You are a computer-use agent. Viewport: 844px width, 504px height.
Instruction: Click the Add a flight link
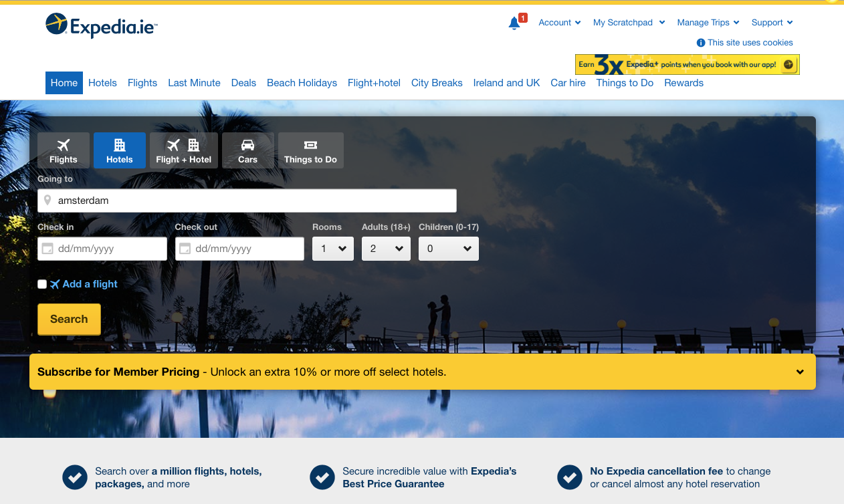[90, 284]
